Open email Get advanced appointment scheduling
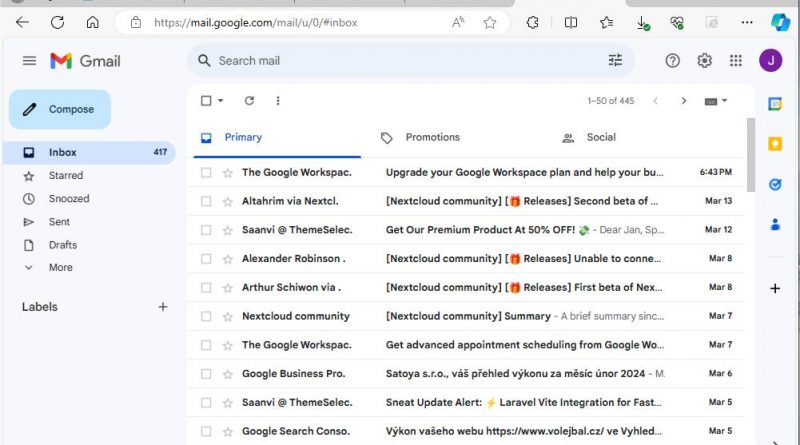This screenshot has width=800, height=445. (524, 345)
